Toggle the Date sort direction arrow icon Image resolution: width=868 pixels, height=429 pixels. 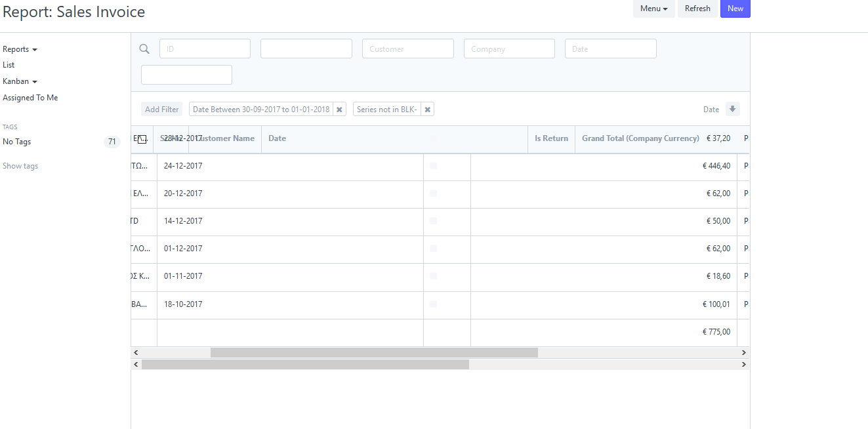coord(733,108)
